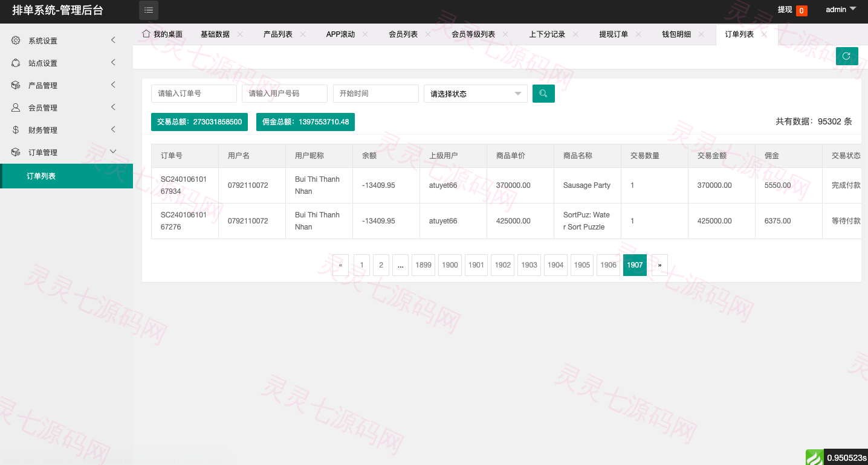The width and height of the screenshot is (868, 465).
Task: Collapse the 订单管理 menu chevron
Action: (113, 152)
